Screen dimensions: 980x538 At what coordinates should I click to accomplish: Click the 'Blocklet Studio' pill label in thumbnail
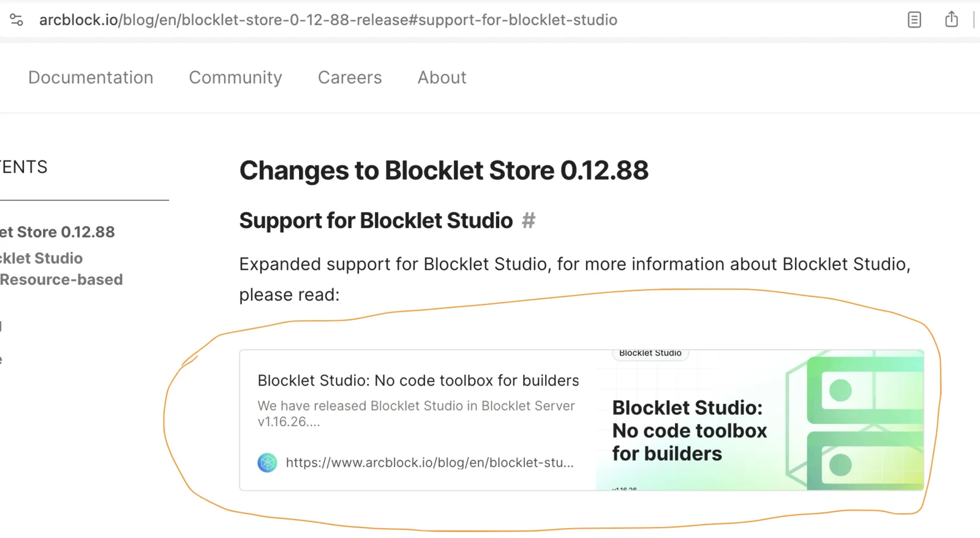point(650,354)
